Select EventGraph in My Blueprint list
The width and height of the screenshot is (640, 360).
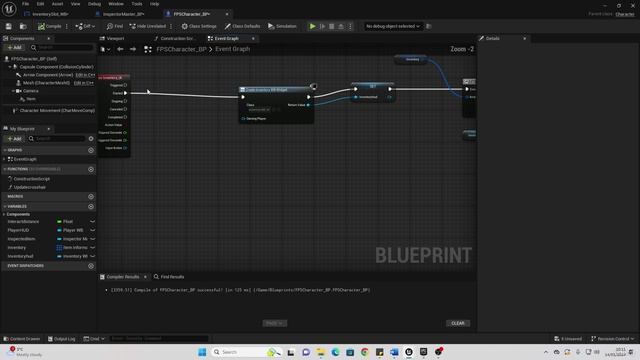click(25, 159)
